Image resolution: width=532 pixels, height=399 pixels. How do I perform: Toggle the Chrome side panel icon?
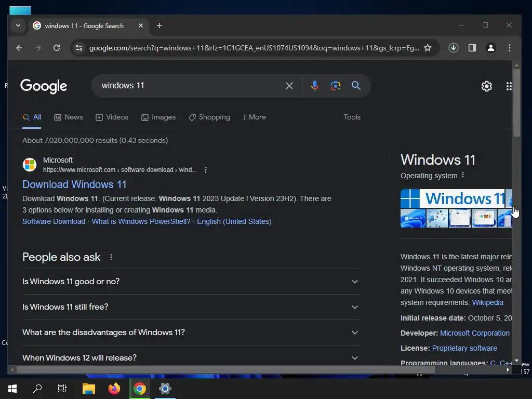472,48
